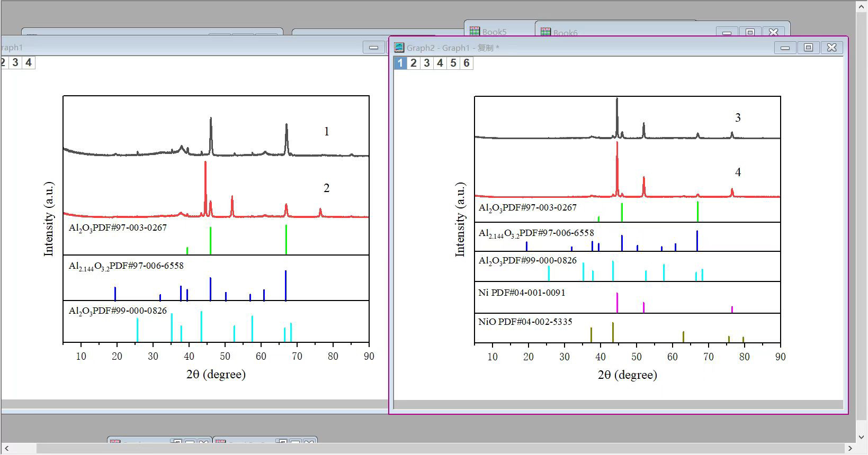Click the 2θ (degree) axis title in the left graph

click(216, 375)
